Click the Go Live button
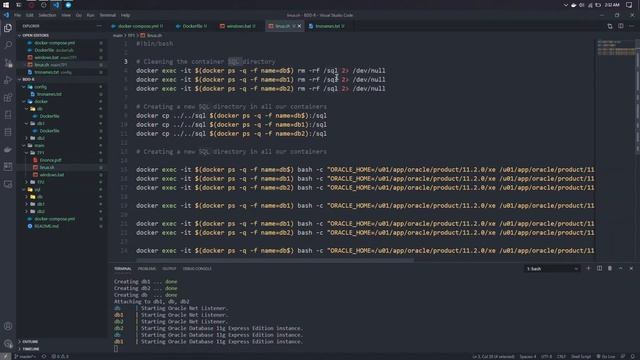640x360 pixels. click(x=606, y=356)
